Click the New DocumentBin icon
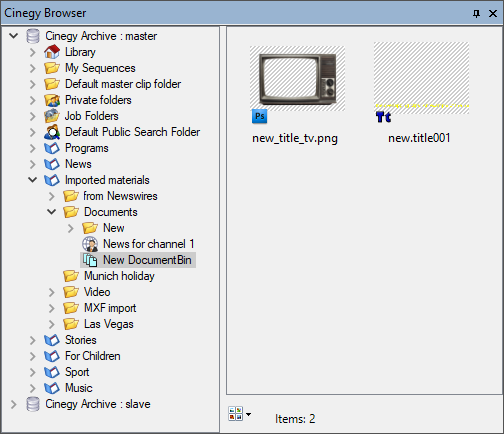The height and width of the screenshot is (434, 504). (90, 260)
